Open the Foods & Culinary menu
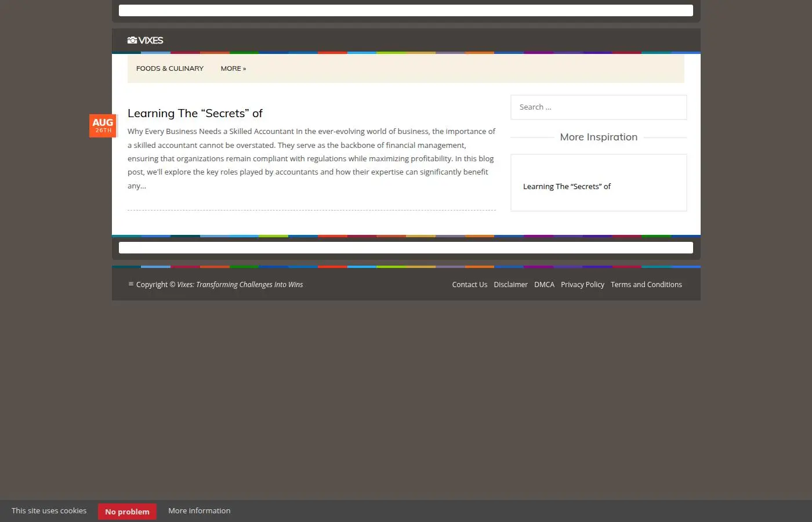812x522 pixels. (170, 68)
